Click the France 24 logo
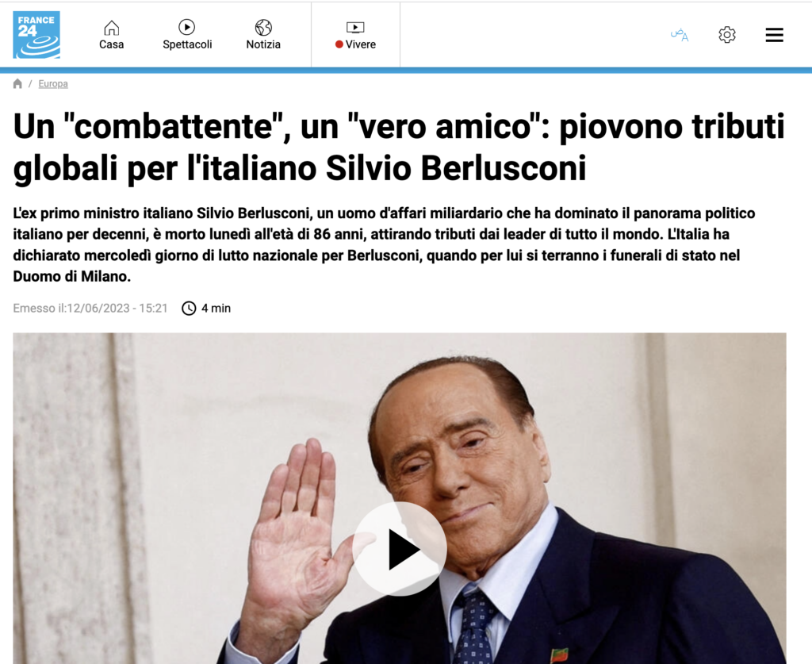This screenshot has width=812, height=664. pos(36,35)
